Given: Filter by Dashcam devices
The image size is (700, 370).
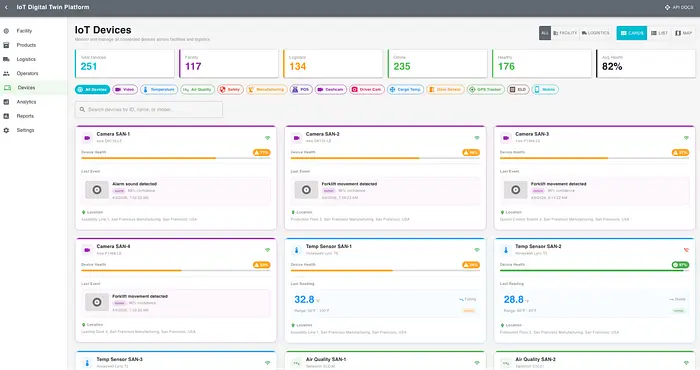Looking at the screenshot, I should click(x=331, y=90).
